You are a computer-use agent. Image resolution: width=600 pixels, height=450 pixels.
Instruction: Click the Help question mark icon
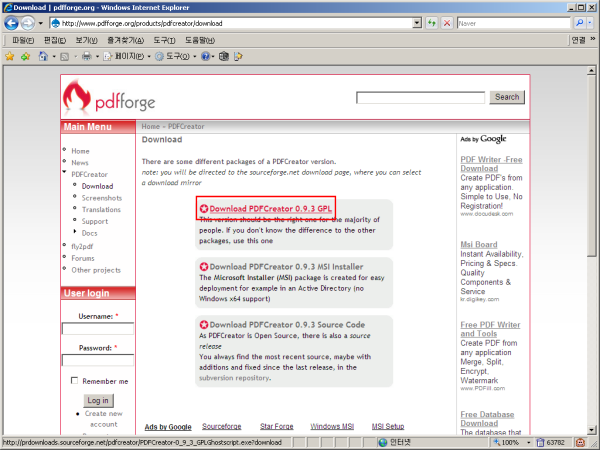pyautogui.click(x=205, y=57)
